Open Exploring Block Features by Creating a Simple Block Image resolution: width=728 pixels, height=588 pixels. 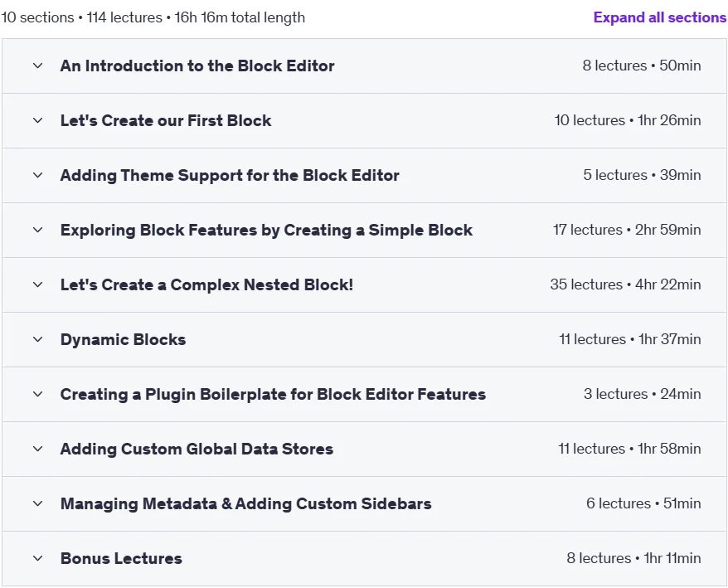[266, 231]
